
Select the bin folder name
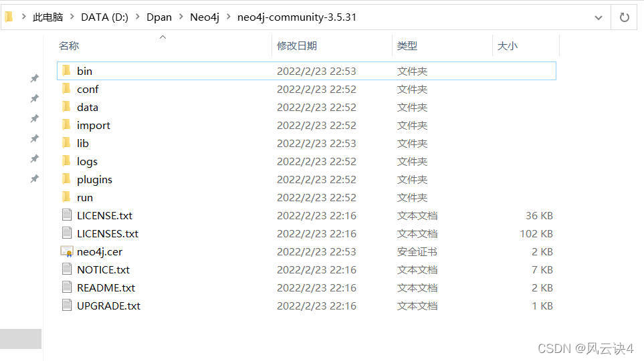[85, 71]
